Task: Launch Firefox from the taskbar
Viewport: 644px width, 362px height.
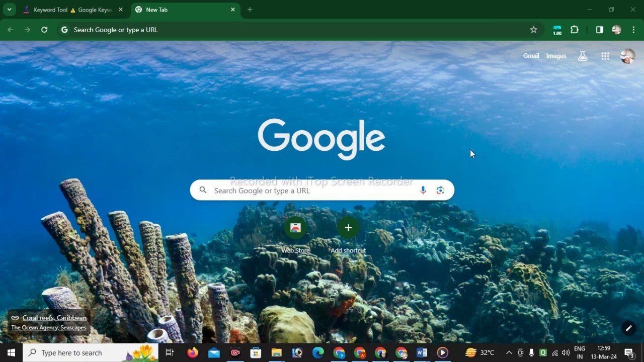Action: click(193, 352)
